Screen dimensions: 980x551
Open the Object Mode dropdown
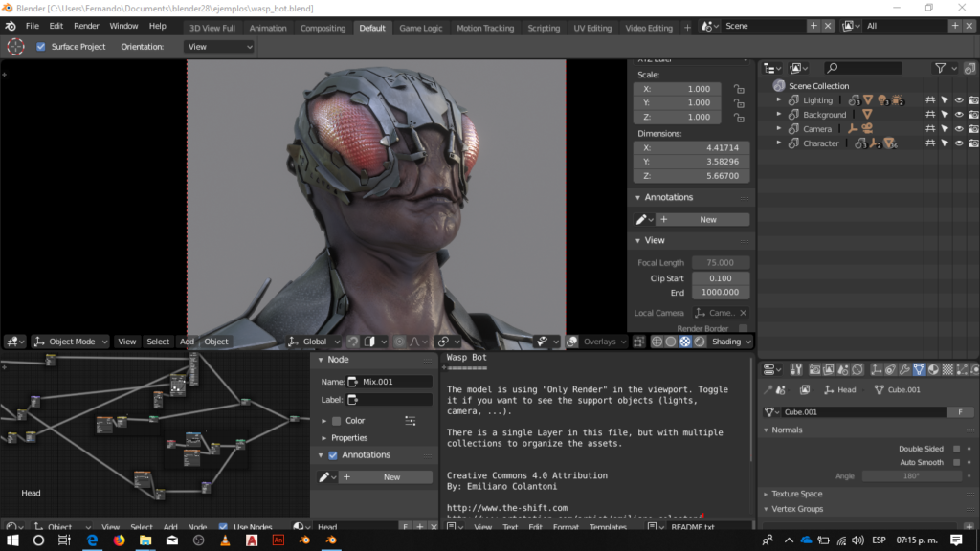pyautogui.click(x=71, y=342)
